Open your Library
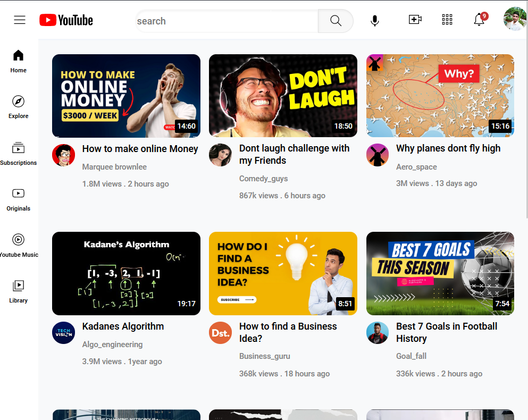528x420 pixels. click(18, 291)
